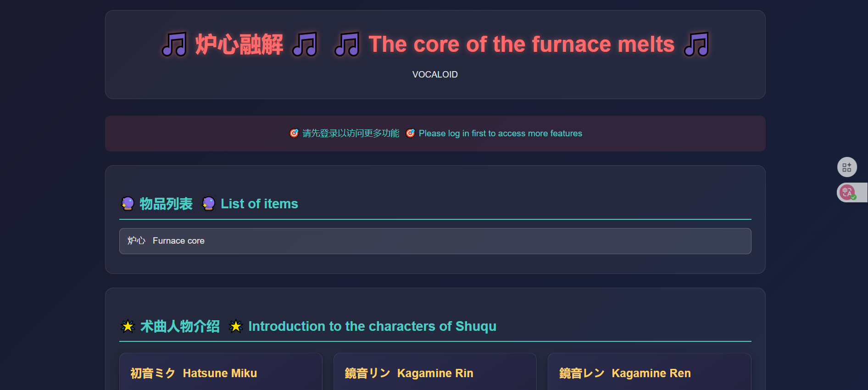Click the Introduction to the characters of Shuqu heading
The height and width of the screenshot is (390, 868).
coord(372,326)
